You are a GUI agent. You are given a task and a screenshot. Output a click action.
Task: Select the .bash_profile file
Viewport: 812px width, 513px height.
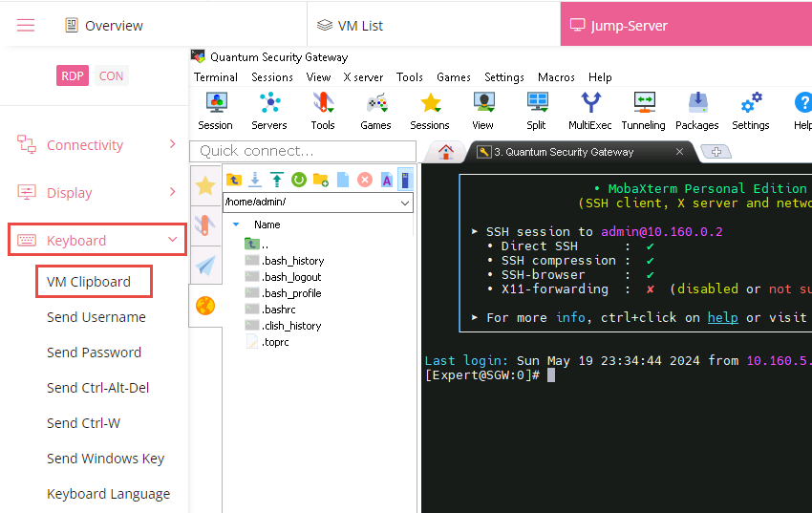284,293
